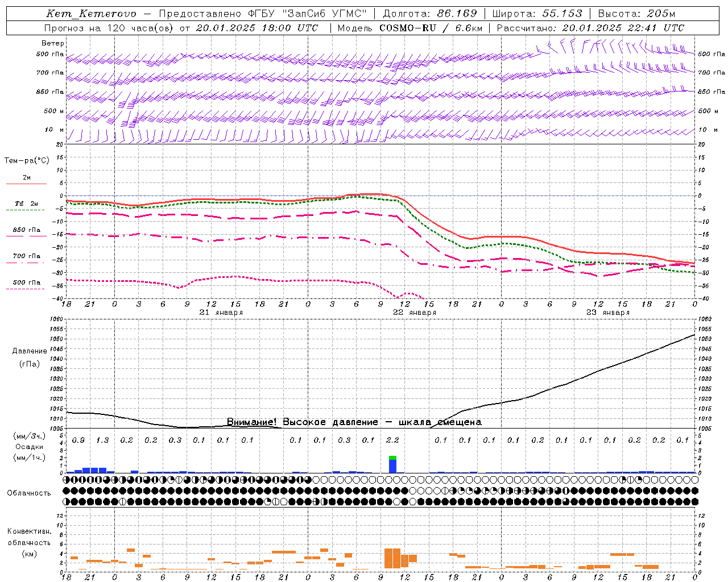Click 1060 on the left pressure axis
The height and width of the screenshot is (582, 728).
[x=57, y=319]
